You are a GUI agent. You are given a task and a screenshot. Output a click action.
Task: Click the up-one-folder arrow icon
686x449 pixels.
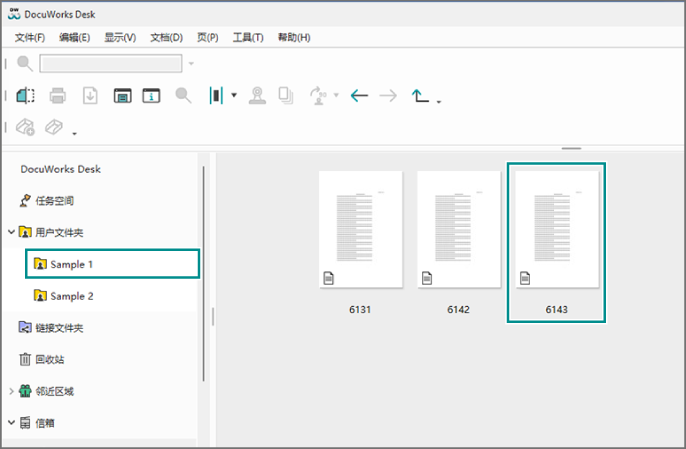click(x=421, y=96)
